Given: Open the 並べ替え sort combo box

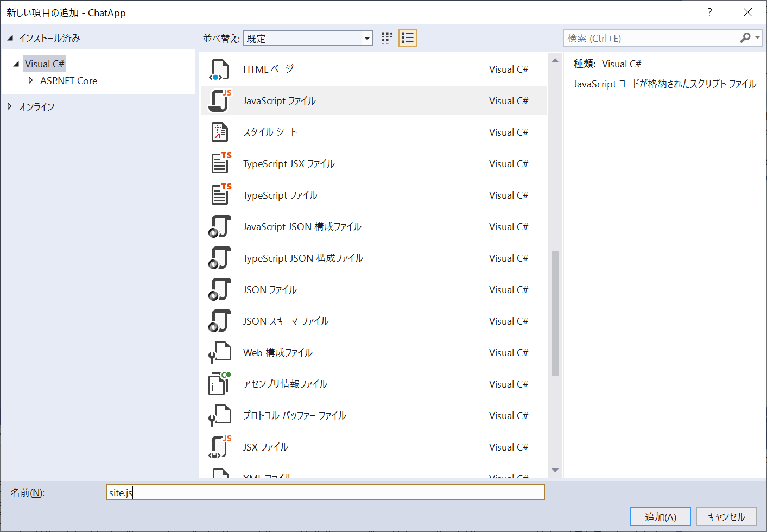Looking at the screenshot, I should (308, 39).
